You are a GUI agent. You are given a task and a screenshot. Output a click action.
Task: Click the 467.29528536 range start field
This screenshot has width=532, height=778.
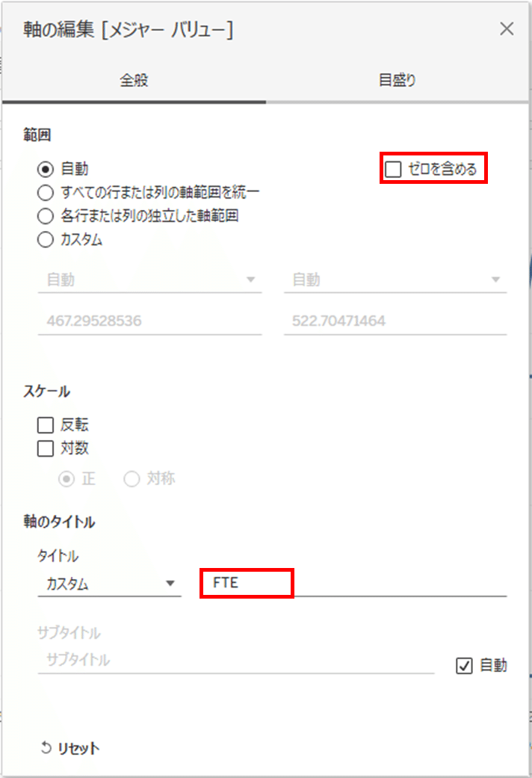click(x=150, y=321)
